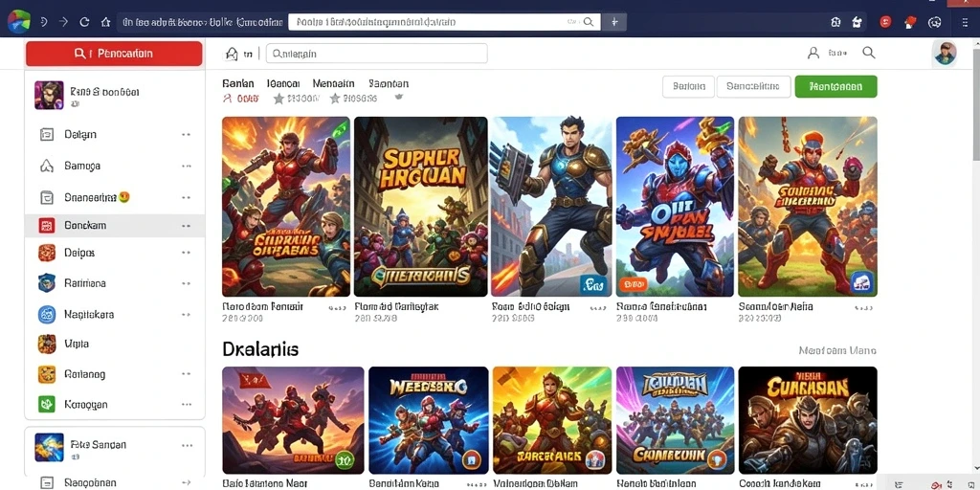Open the Weedsang game thumbnail
Screen dimensions: 980x490
[428, 420]
